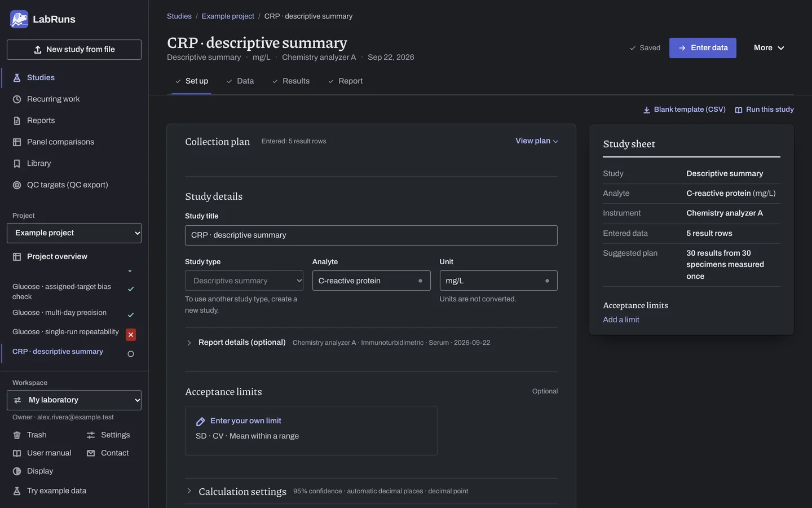This screenshot has height=508, width=812.
Task: Click the upload icon in New study from file
Action: 38,50
